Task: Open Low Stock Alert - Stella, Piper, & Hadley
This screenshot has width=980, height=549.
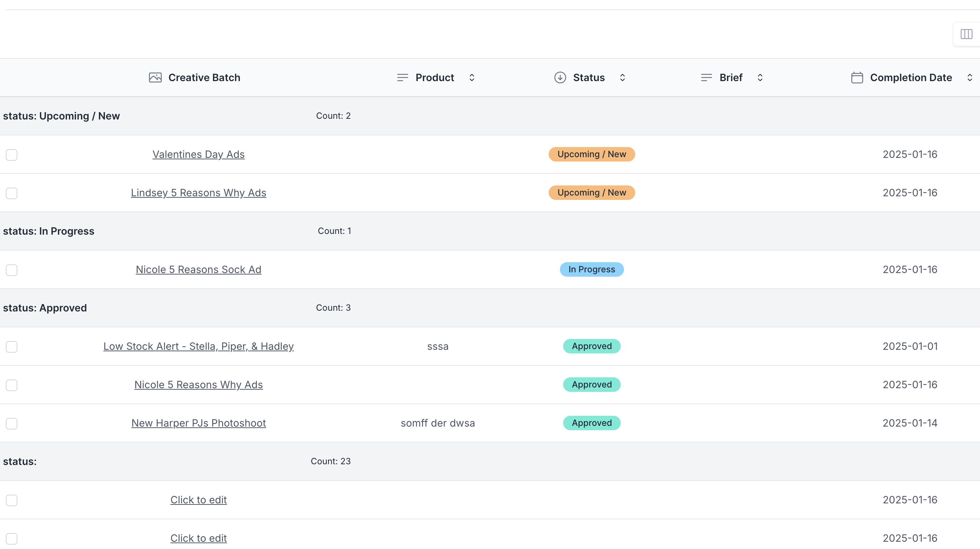Action: (198, 346)
